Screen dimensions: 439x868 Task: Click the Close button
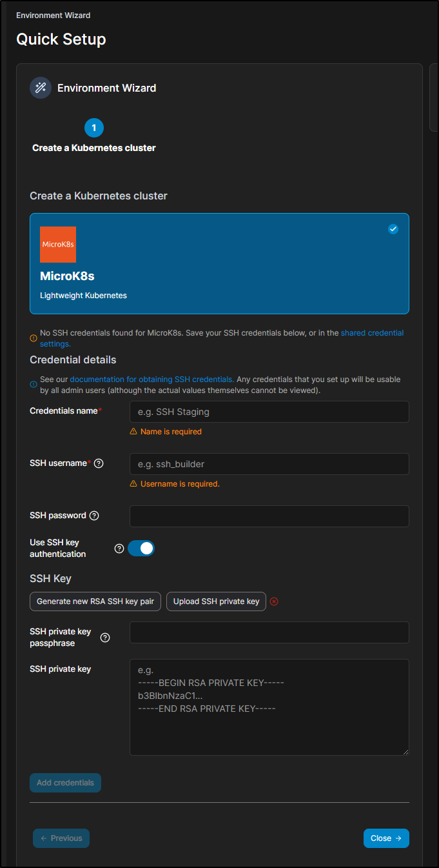click(386, 838)
